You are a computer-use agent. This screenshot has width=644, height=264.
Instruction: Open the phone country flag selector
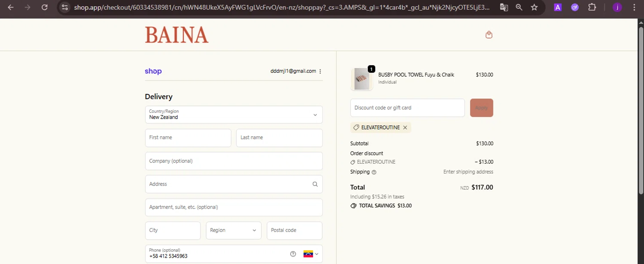[x=311, y=254]
